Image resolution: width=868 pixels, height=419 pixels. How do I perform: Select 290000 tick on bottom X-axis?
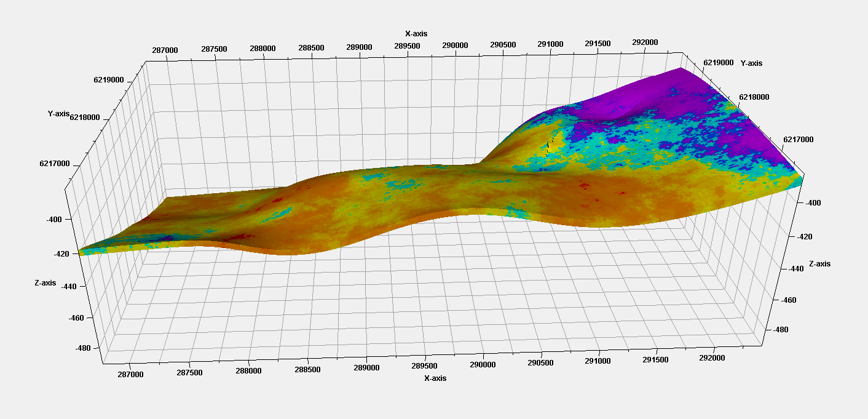tap(483, 365)
